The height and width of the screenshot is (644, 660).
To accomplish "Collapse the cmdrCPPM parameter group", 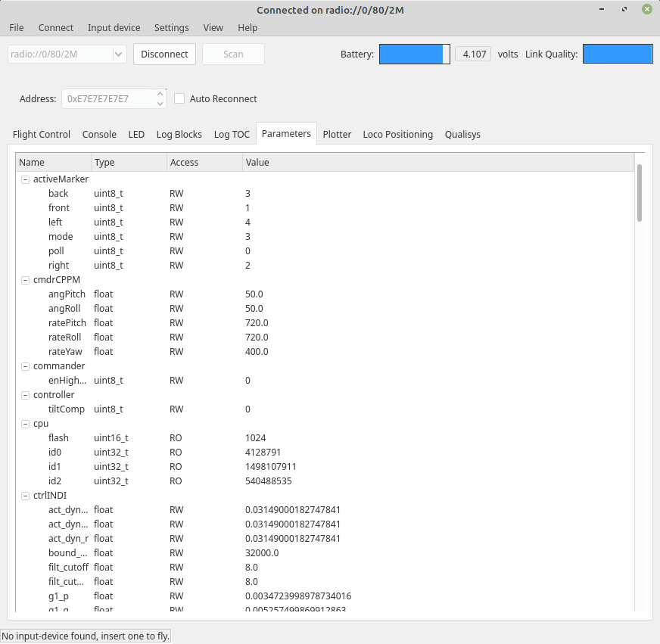I will [26, 280].
